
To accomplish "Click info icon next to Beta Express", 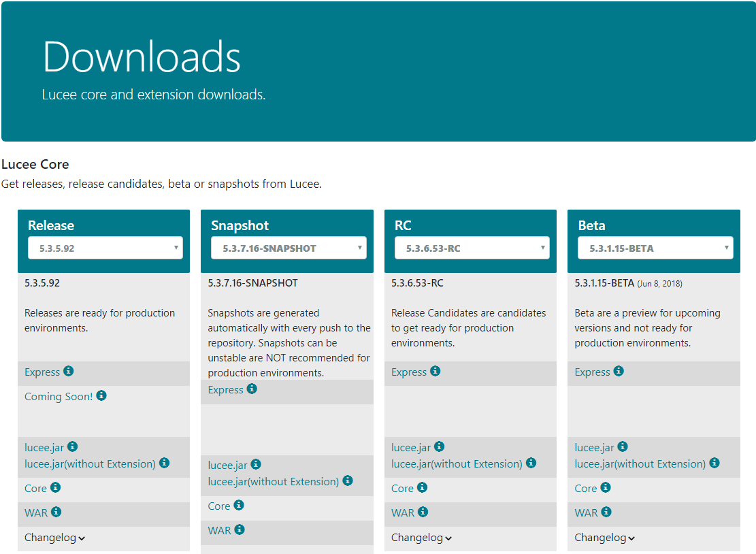I will click(x=619, y=371).
